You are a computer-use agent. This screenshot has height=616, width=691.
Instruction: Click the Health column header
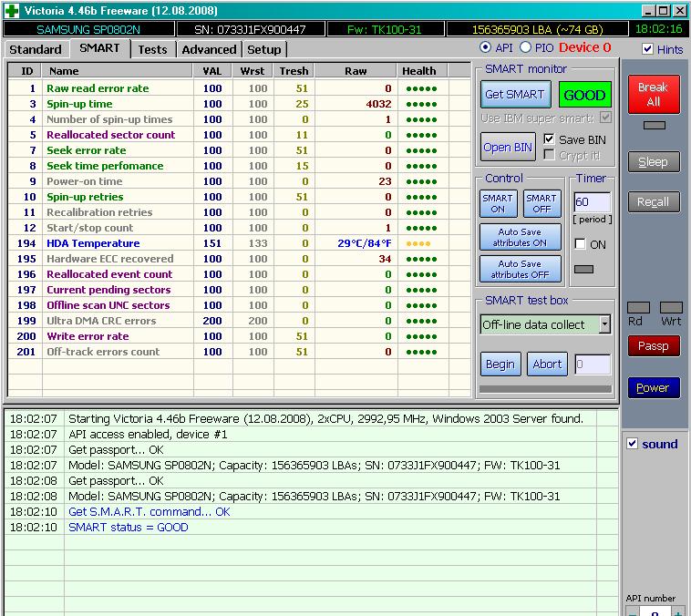[x=423, y=71]
